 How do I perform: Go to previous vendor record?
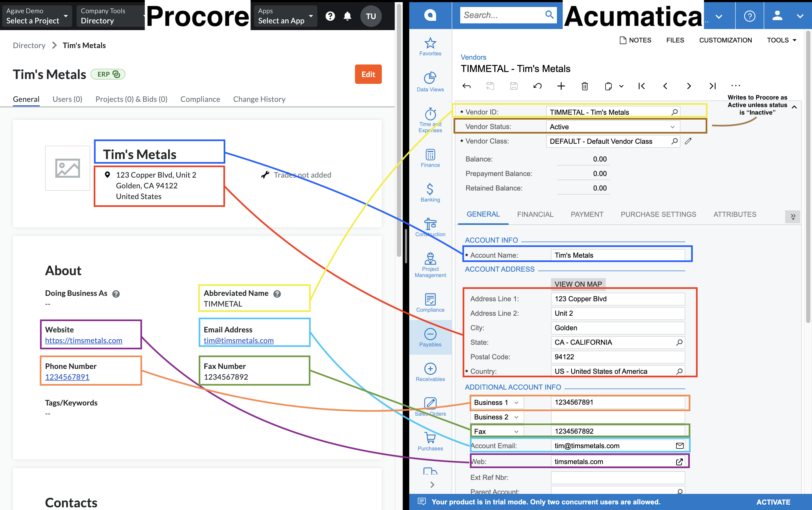tap(665, 86)
